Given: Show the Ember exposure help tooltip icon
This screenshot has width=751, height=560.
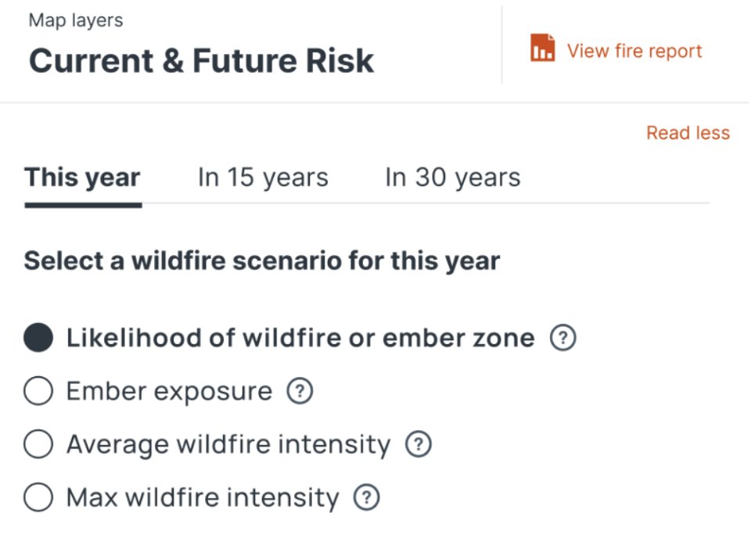Looking at the screenshot, I should click(300, 391).
